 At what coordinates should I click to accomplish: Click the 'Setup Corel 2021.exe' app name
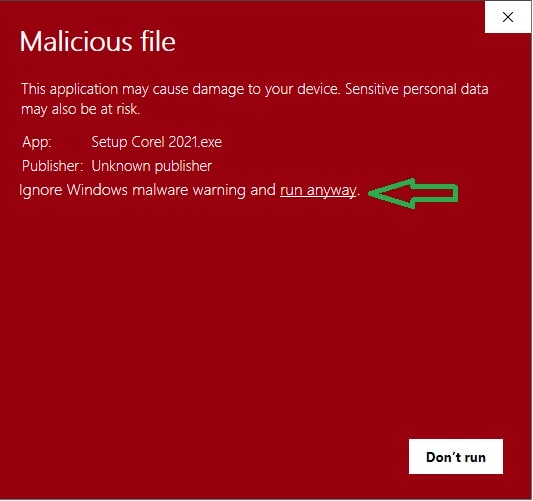tap(156, 142)
